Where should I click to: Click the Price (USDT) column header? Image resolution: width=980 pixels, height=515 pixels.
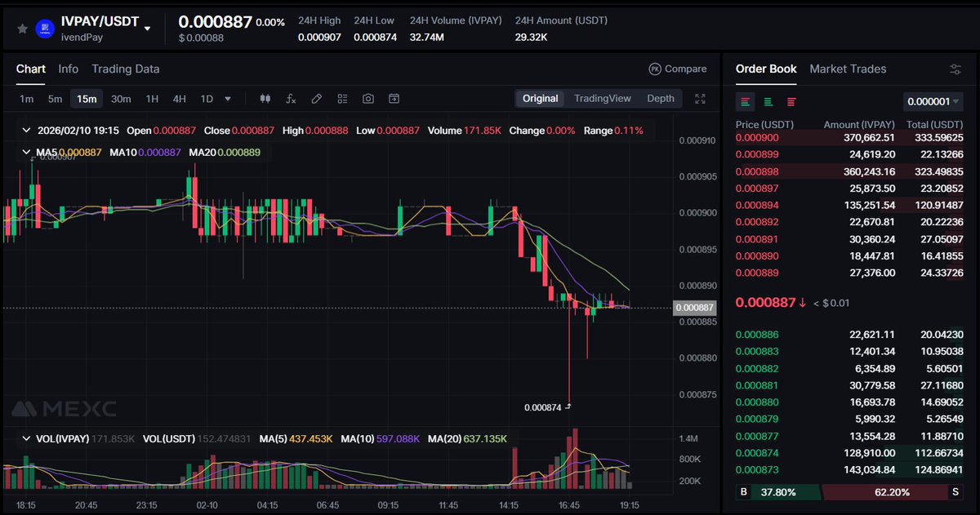click(x=764, y=123)
